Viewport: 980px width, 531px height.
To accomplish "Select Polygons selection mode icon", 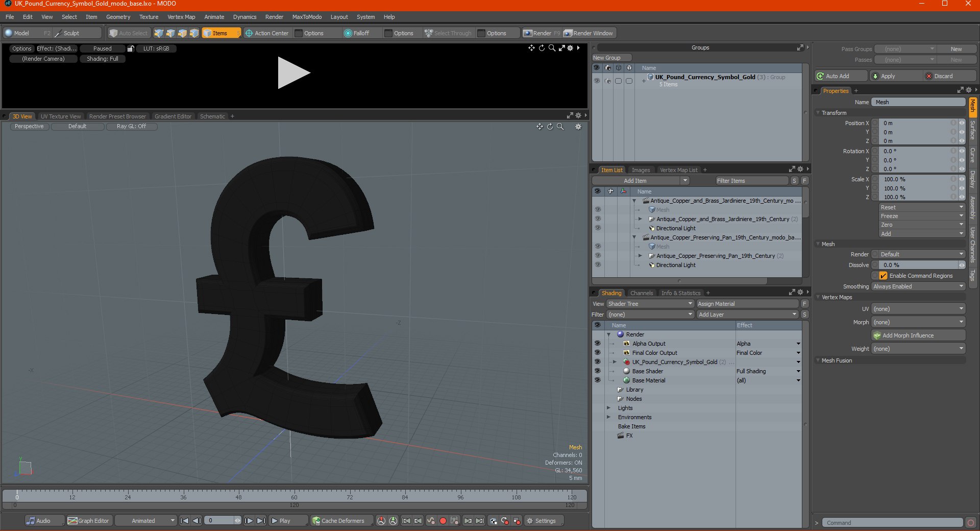I will click(x=182, y=33).
